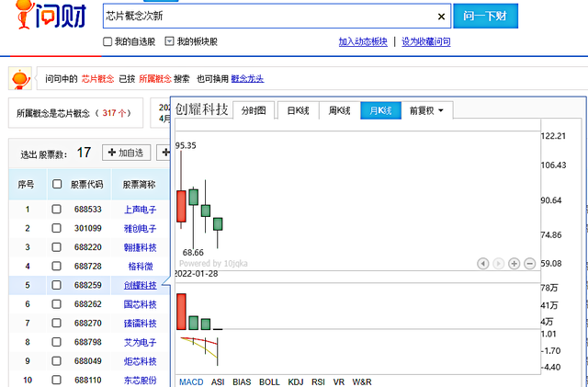Screen dimensions: 588x387
Task: Click the 问一下财 search button
Action: 485,17
